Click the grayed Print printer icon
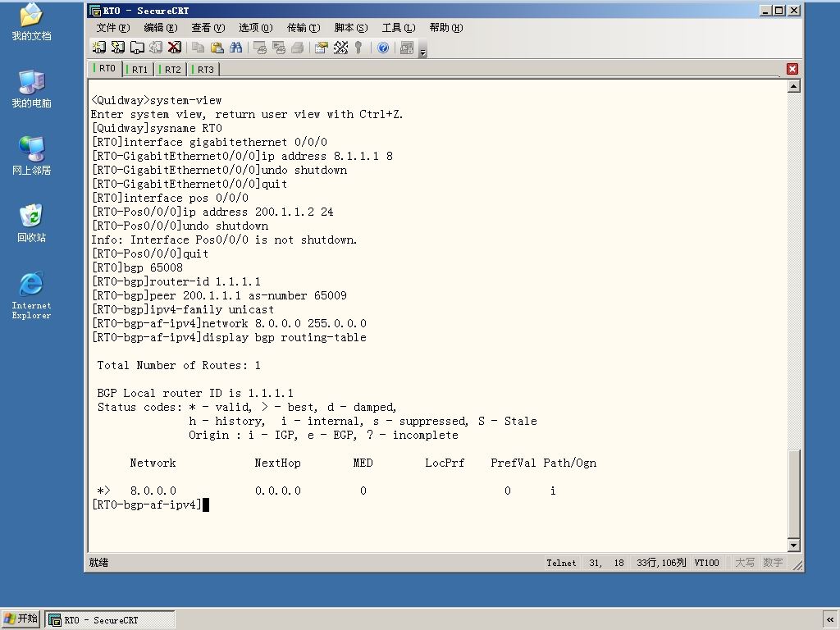This screenshot has height=630, width=840. pyautogui.click(x=297, y=48)
